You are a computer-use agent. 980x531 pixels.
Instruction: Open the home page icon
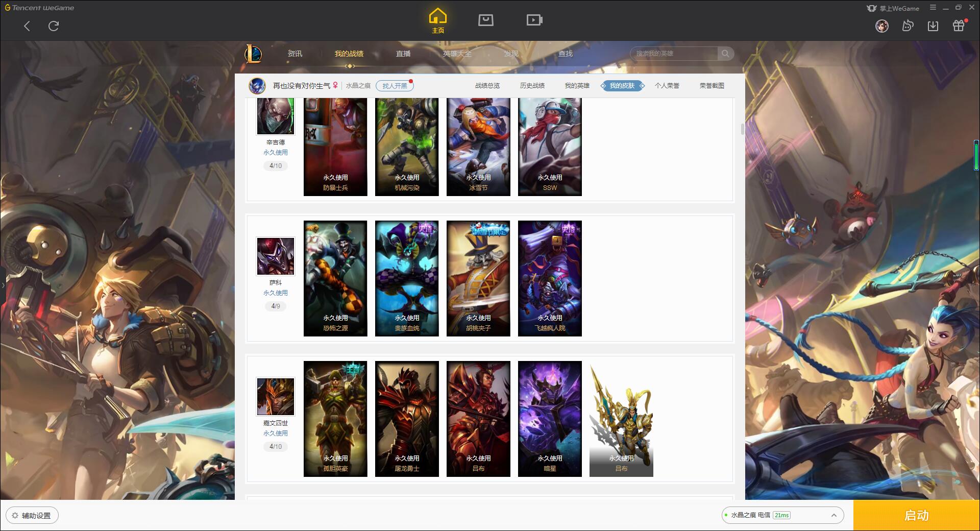pyautogui.click(x=438, y=21)
